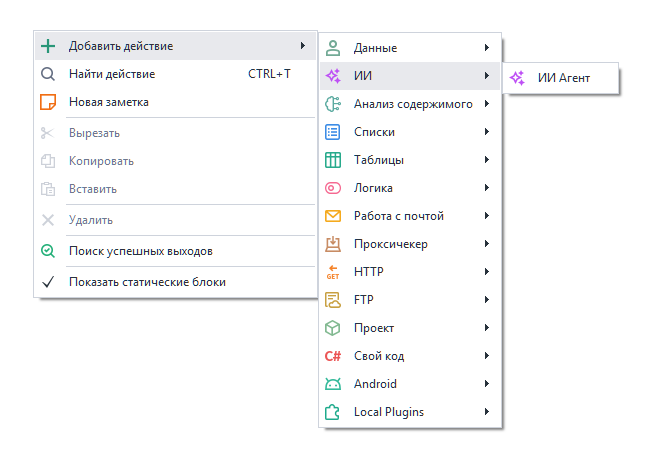Expand the Свой код submenu arrow
Image resolution: width=645 pixels, height=465 pixels.
click(x=487, y=356)
